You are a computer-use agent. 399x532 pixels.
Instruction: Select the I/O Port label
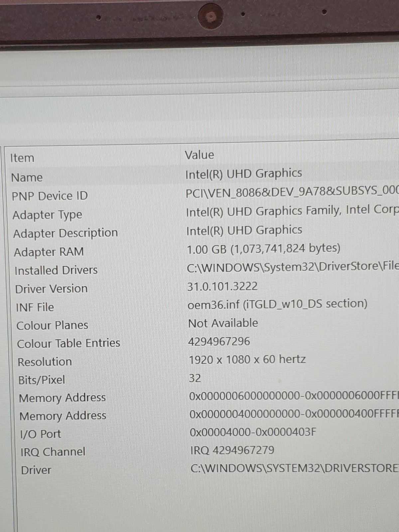pos(41,434)
